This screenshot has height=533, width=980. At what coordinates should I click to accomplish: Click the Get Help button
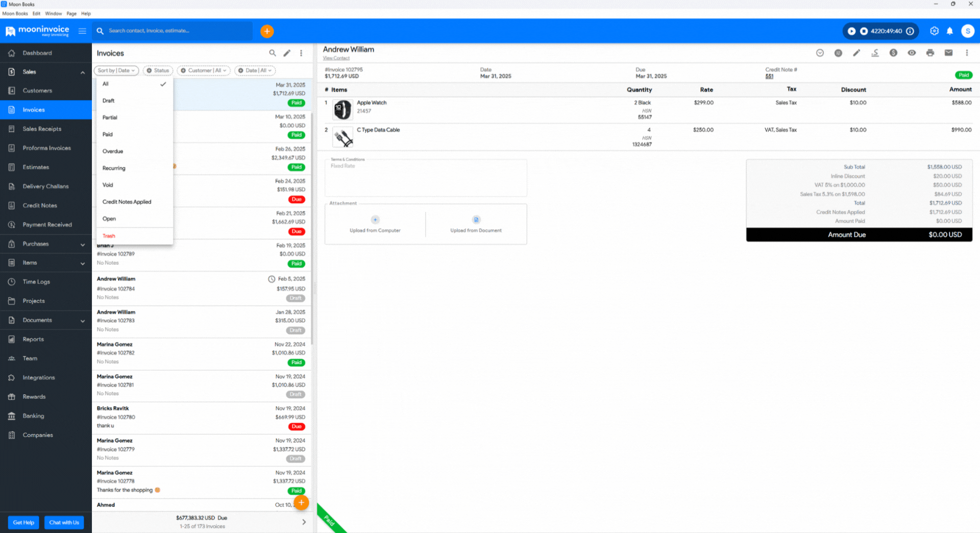(x=23, y=522)
